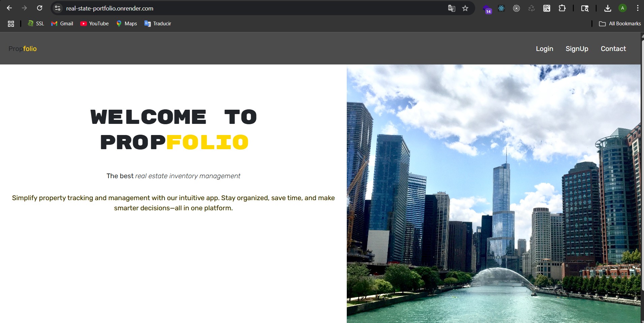Click the translate page icon in address bar
Viewport: 644px width, 323px height.
click(452, 8)
